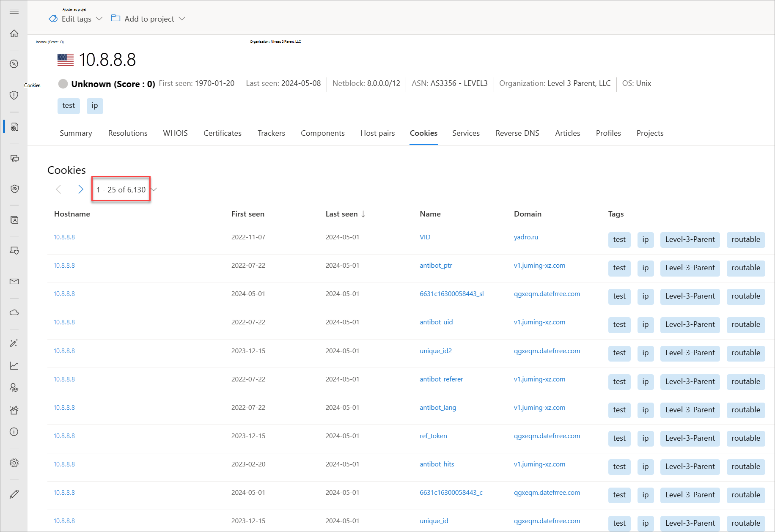
Task: Open the 6631c16300058443_c cookie link
Action: (x=451, y=493)
